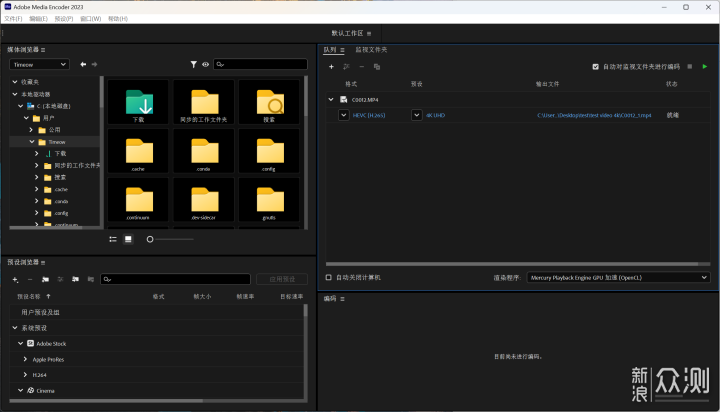The height and width of the screenshot is (412, 720).
Task: Stop the queue using the square button
Action: (690, 67)
